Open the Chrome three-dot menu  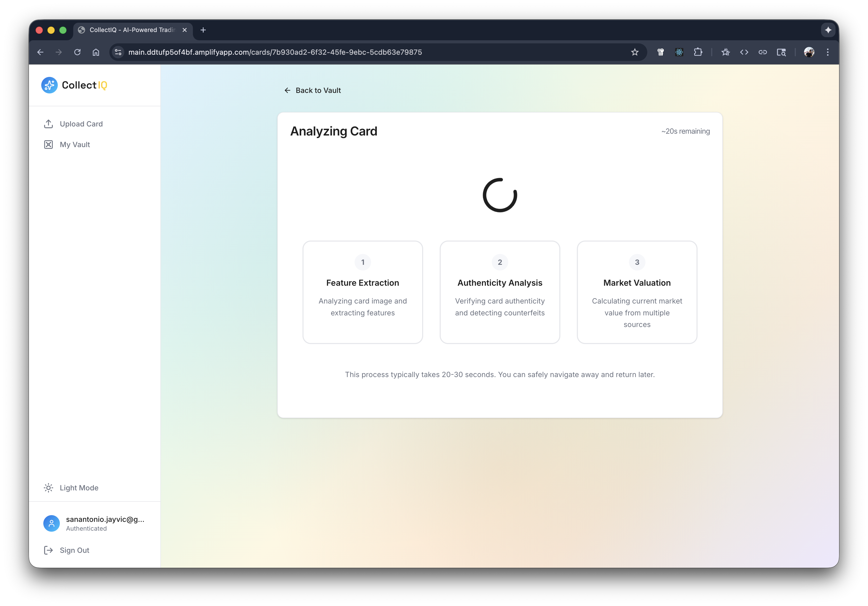828,52
